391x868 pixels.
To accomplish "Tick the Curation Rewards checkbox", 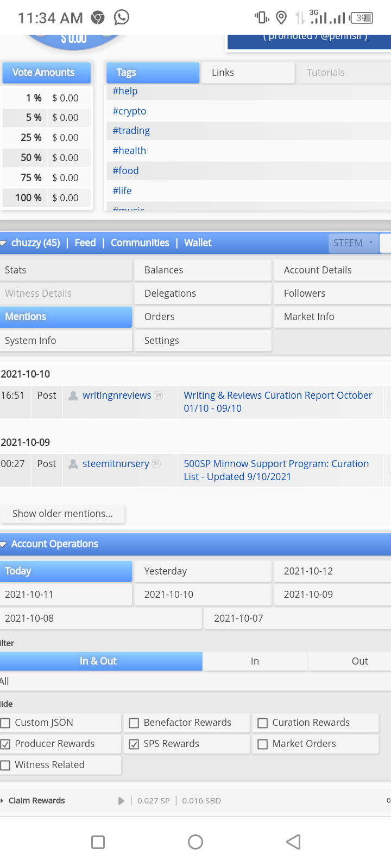I will (x=262, y=723).
